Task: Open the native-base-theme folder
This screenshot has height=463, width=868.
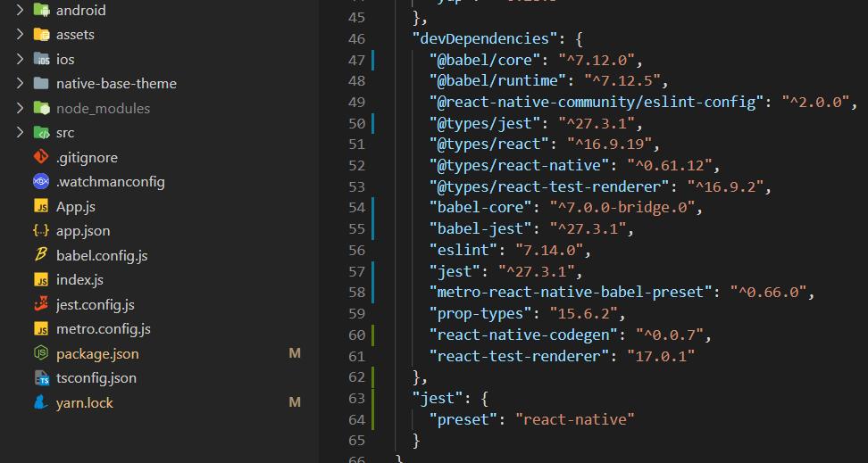Action: point(116,84)
